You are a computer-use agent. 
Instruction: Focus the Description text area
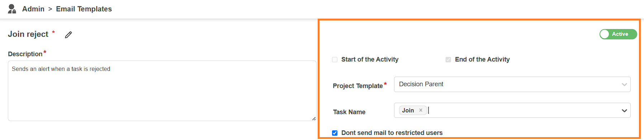162,91
